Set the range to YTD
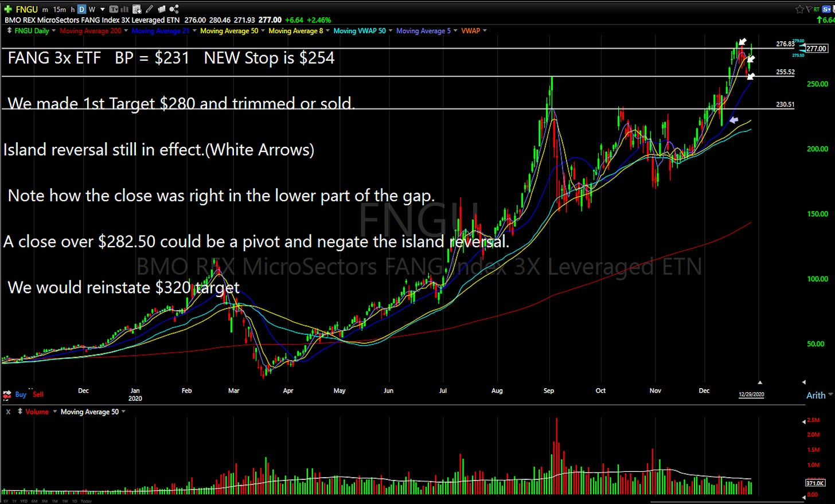Screen dimensions: 835x504 (x=24, y=501)
